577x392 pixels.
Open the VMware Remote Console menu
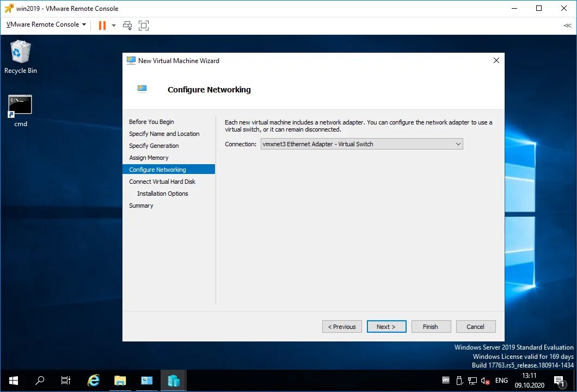(x=46, y=24)
